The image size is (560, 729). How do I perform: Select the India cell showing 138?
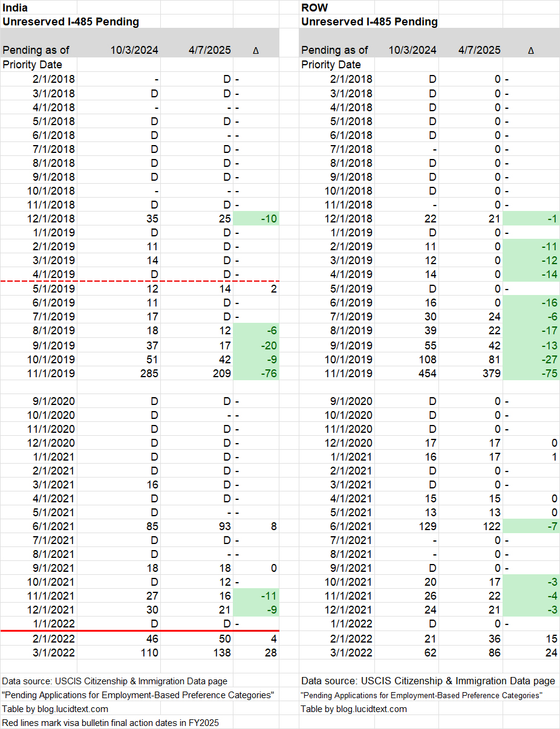[219, 653]
